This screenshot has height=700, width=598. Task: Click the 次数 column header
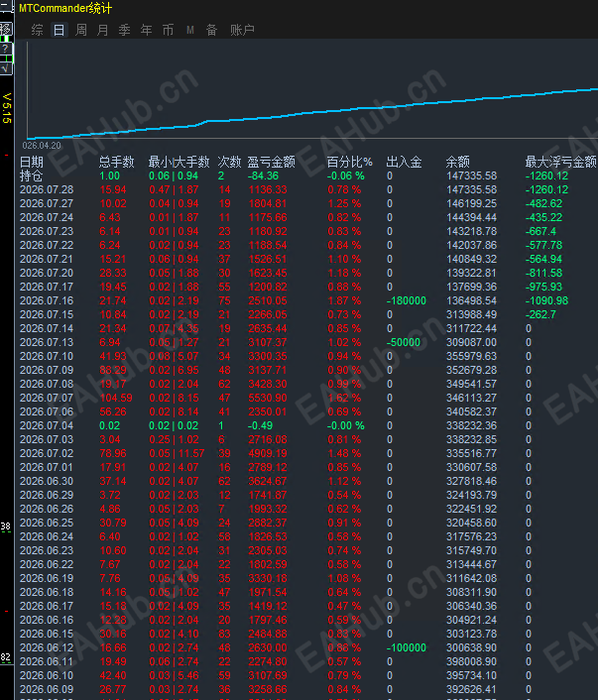229,162
